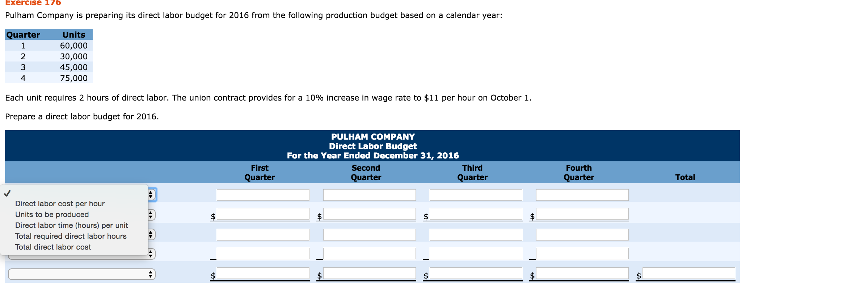Click the up arrow on the second stepper
The image size is (868, 293).
(x=150, y=212)
